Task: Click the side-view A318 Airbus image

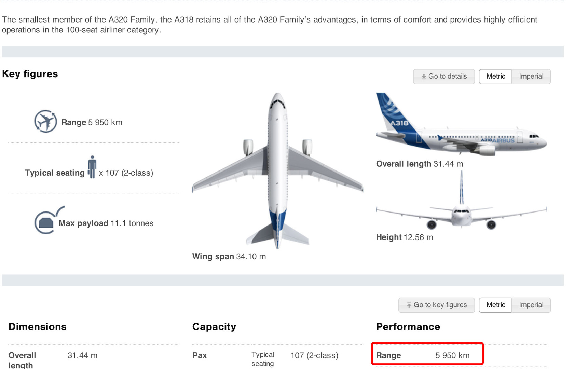Action: click(461, 126)
